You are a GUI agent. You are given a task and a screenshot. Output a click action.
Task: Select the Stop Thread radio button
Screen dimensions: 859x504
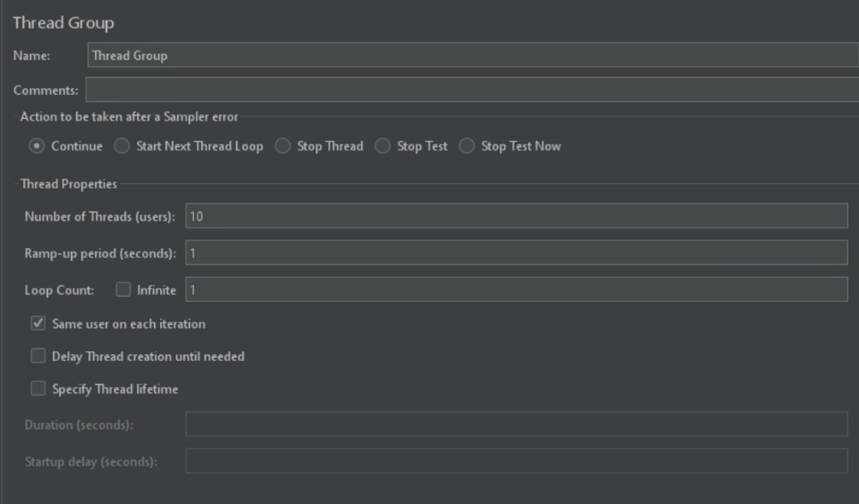pyautogui.click(x=283, y=146)
